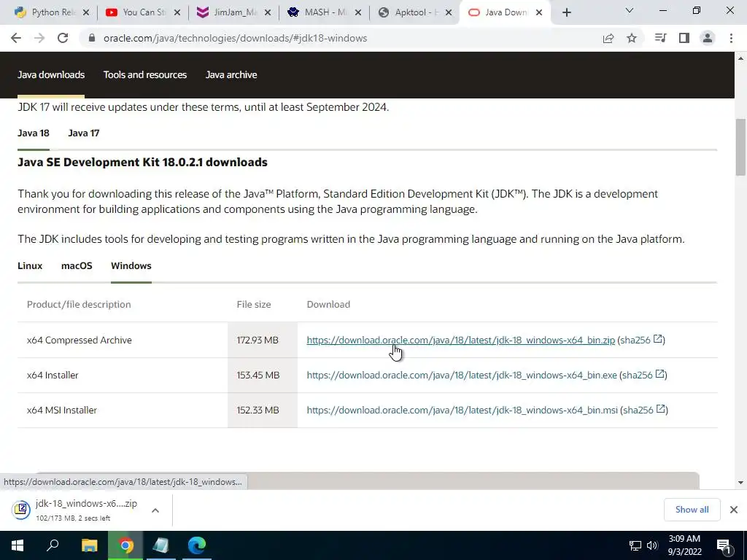This screenshot has width=747, height=560.
Task: Open Chrome three-dot menu
Action: (x=731, y=38)
